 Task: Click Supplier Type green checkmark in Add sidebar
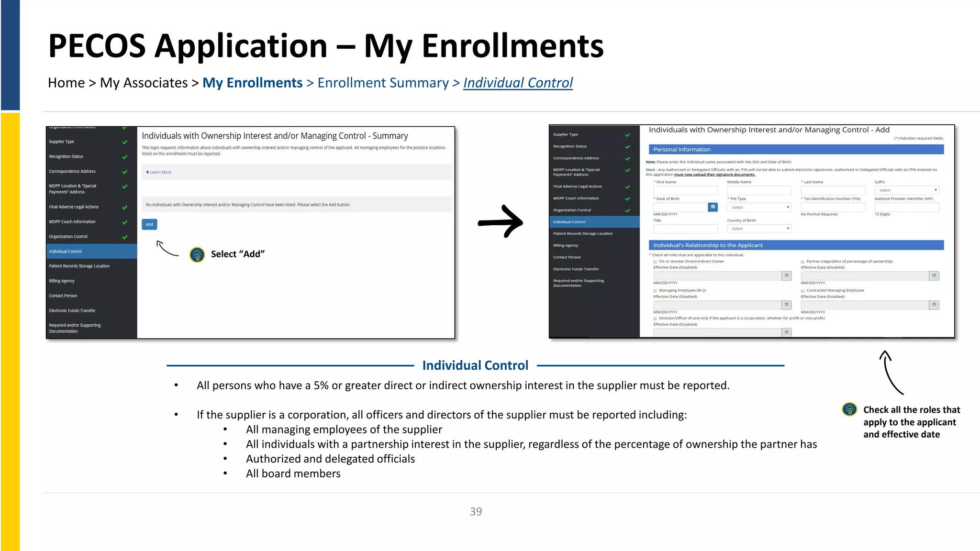627,135
